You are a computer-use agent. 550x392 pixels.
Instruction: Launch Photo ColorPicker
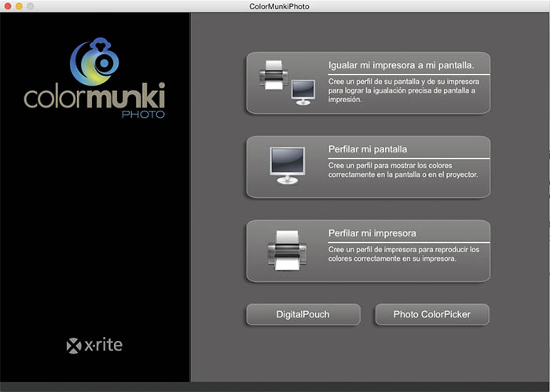pos(432,314)
